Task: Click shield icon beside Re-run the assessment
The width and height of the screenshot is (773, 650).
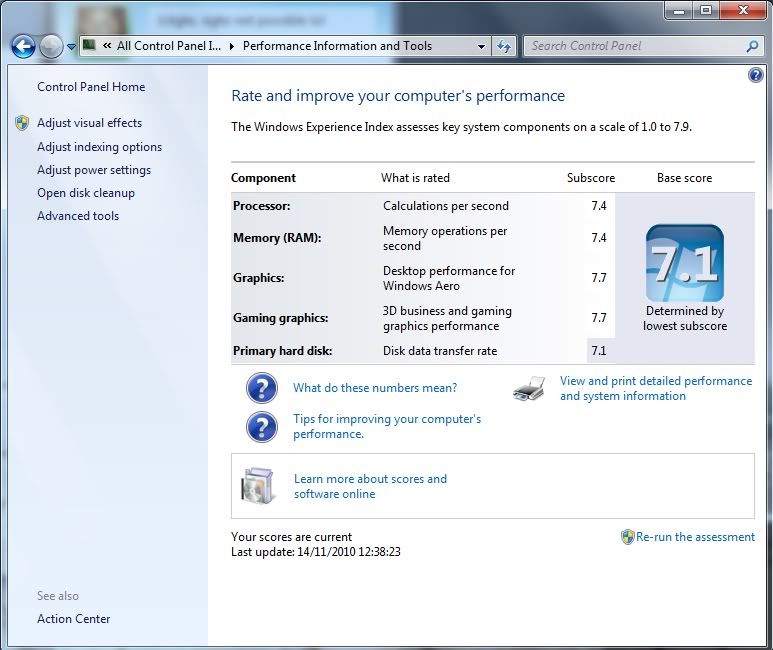Action: pos(628,537)
